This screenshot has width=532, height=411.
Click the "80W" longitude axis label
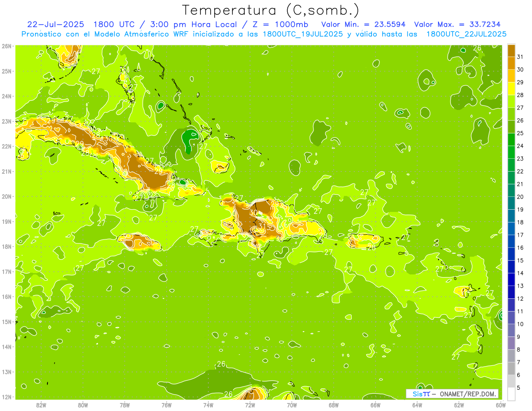(x=83, y=404)
